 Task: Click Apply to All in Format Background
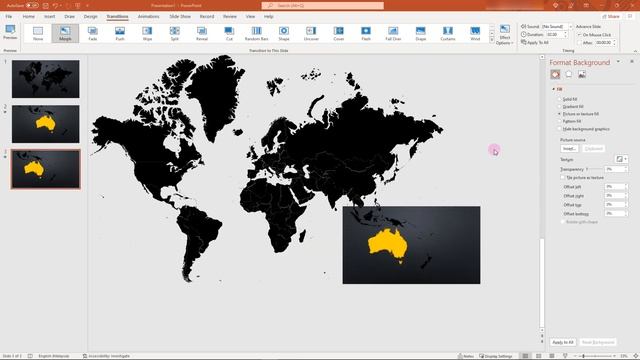(x=563, y=342)
